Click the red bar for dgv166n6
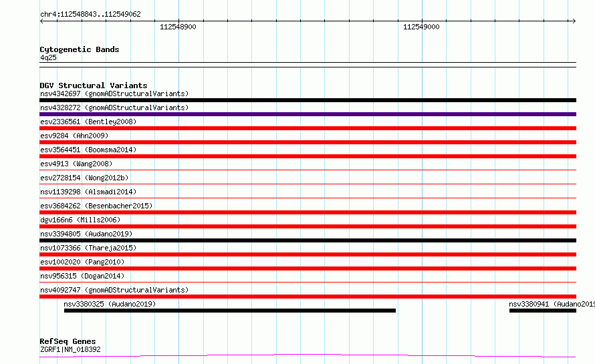 (x=308, y=226)
